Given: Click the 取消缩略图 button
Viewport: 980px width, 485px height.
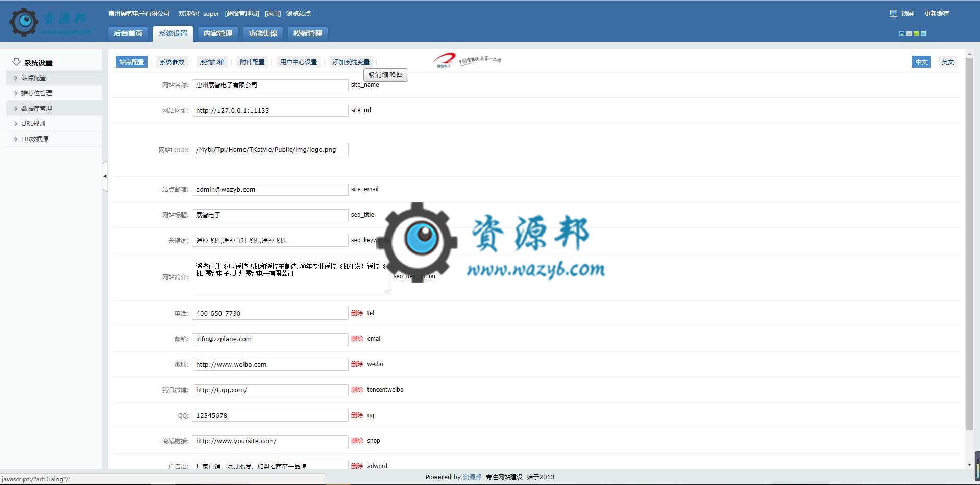Looking at the screenshot, I should pos(385,74).
